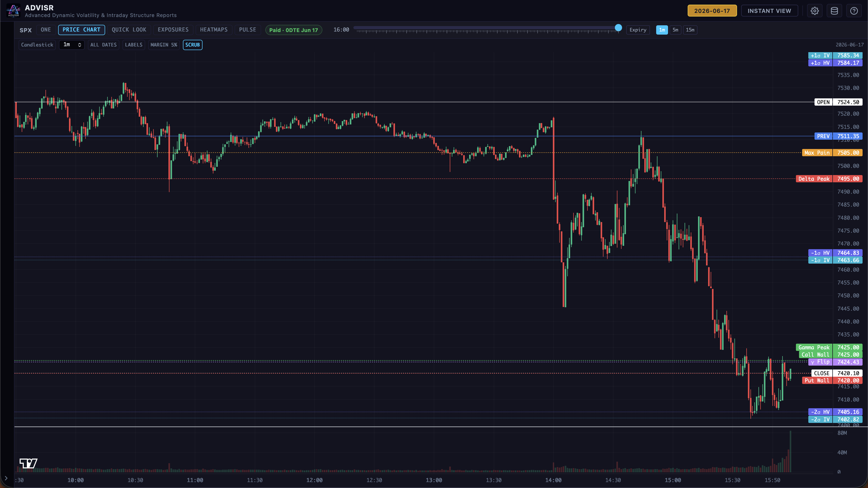Click the OPEN 7524.50 price label
868x488 pixels.
838,102
